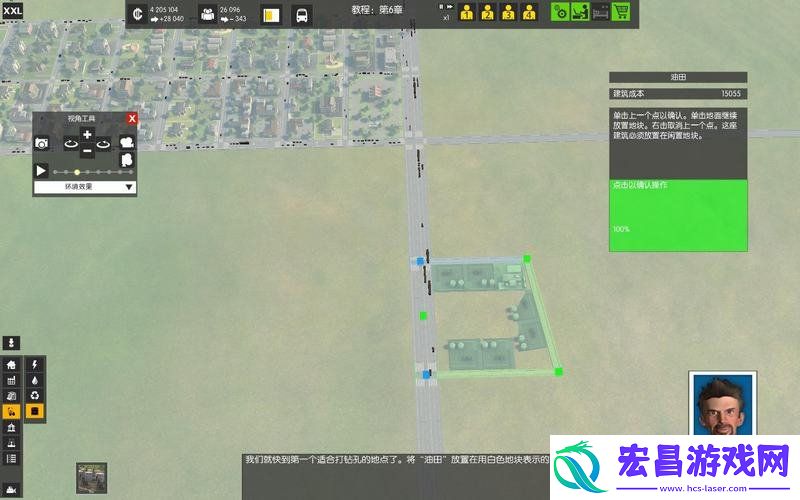Rotate the camera view right
Image resolution: width=800 pixels, height=500 pixels.
pyautogui.click(x=104, y=143)
